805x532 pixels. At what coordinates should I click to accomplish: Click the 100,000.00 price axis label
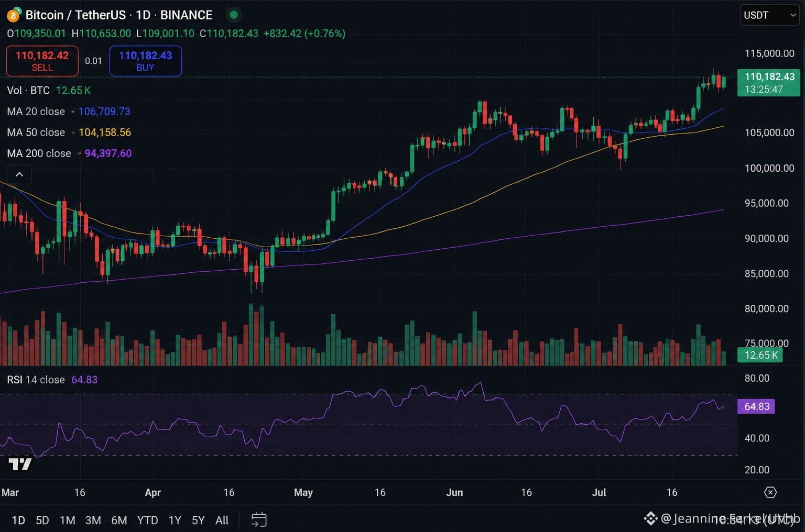pyautogui.click(x=769, y=168)
